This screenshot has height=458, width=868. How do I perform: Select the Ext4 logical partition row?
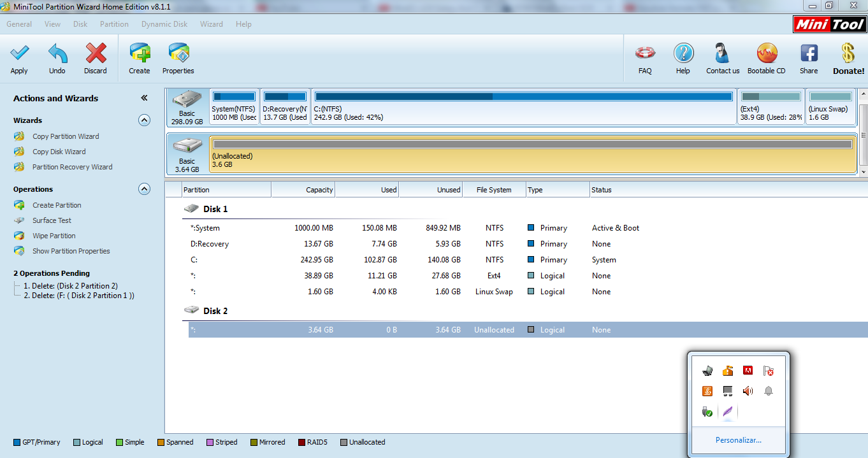[x=528, y=276]
